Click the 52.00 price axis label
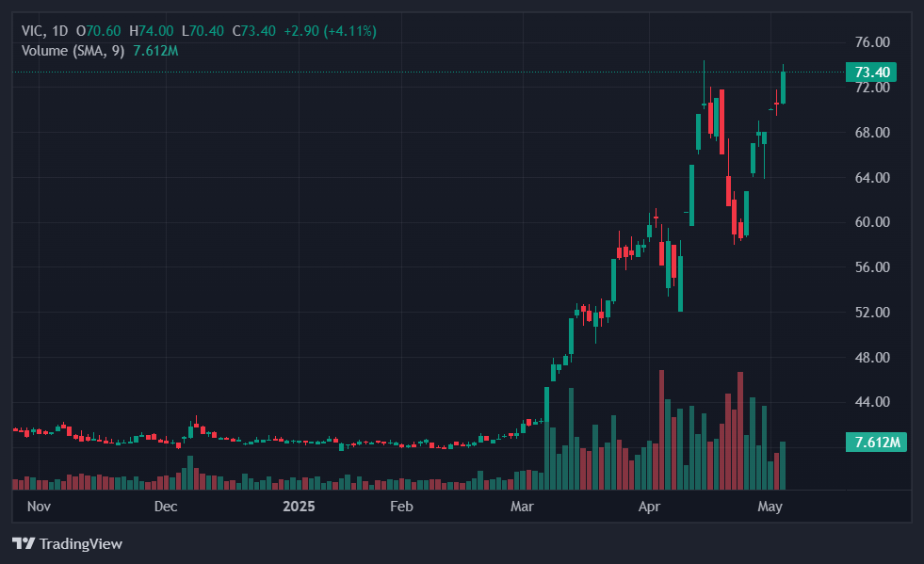Viewport: 924px width, 564px height. (x=872, y=313)
